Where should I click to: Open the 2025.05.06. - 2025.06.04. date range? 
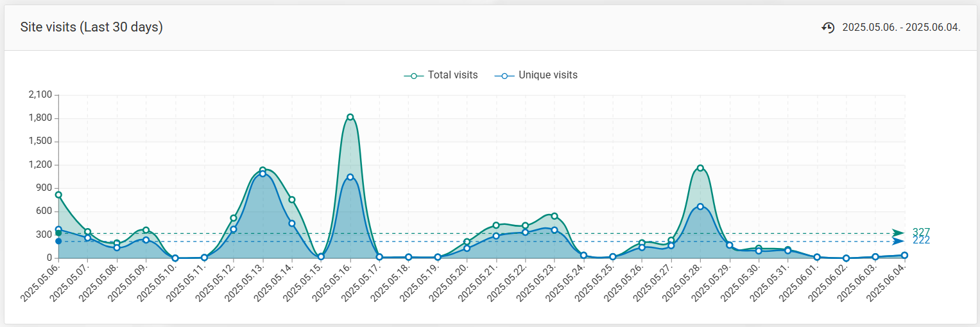[901, 27]
